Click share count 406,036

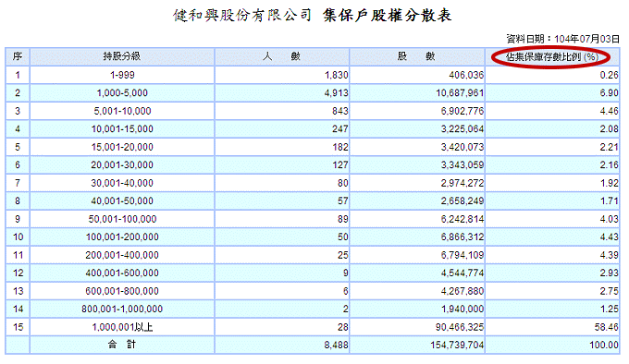tap(466, 75)
